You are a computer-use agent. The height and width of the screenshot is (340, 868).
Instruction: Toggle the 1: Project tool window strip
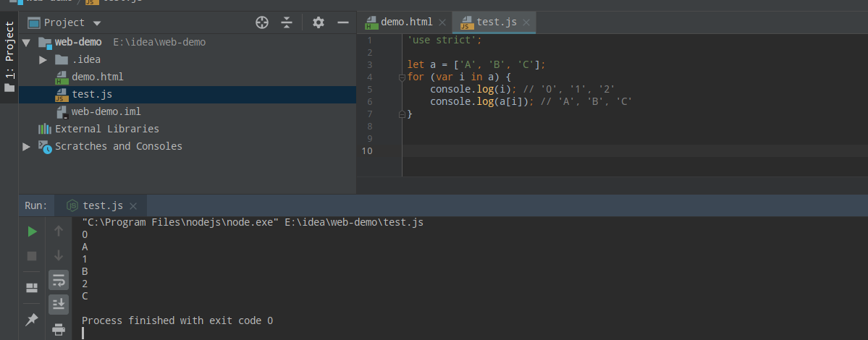point(9,56)
